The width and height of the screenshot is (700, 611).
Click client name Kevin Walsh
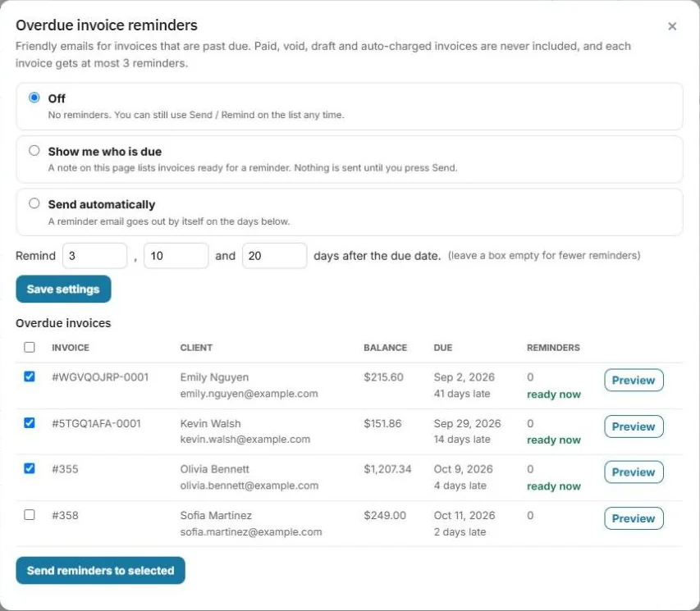pyautogui.click(x=210, y=423)
